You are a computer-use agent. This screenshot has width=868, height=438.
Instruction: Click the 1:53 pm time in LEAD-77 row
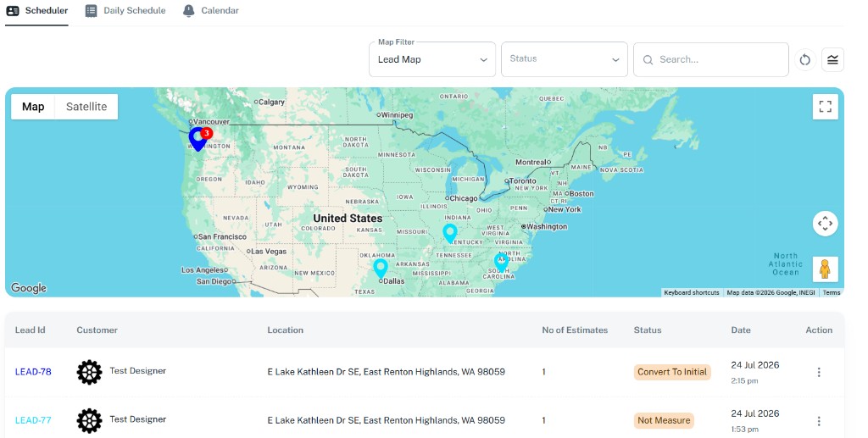coord(744,430)
